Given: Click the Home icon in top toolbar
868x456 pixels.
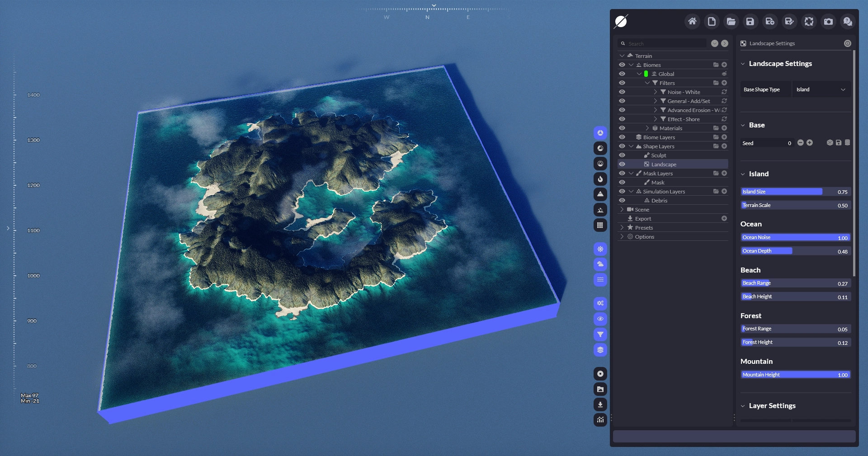Looking at the screenshot, I should [692, 21].
